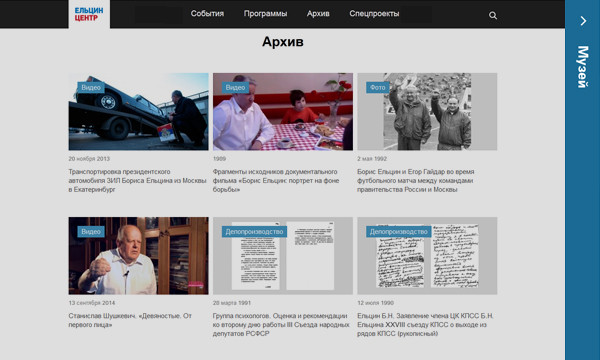Click the Видео tag on the ZIL car card
The width and height of the screenshot is (600, 360).
point(91,88)
